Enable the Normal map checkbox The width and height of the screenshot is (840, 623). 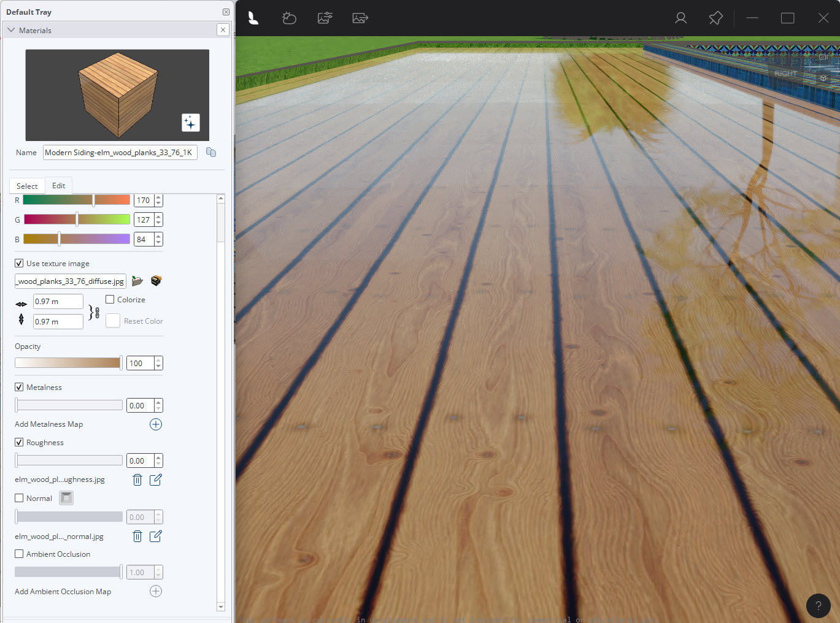click(x=18, y=498)
